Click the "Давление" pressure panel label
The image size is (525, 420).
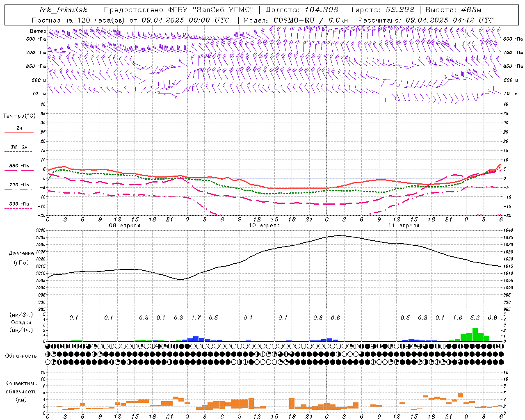point(21,253)
